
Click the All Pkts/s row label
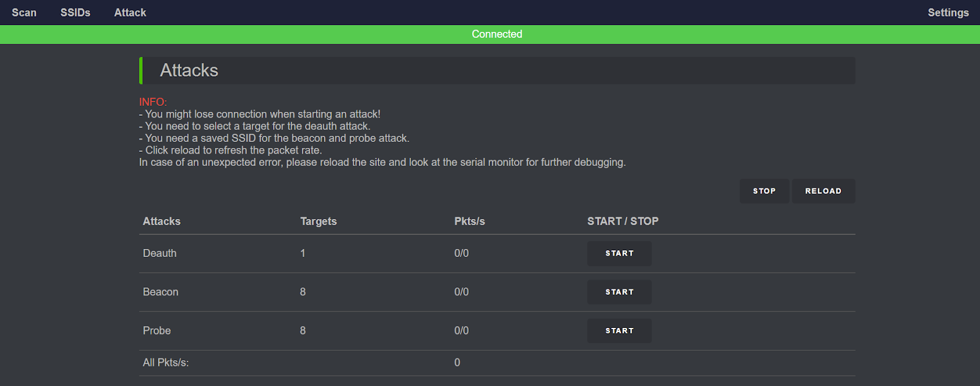(166, 363)
